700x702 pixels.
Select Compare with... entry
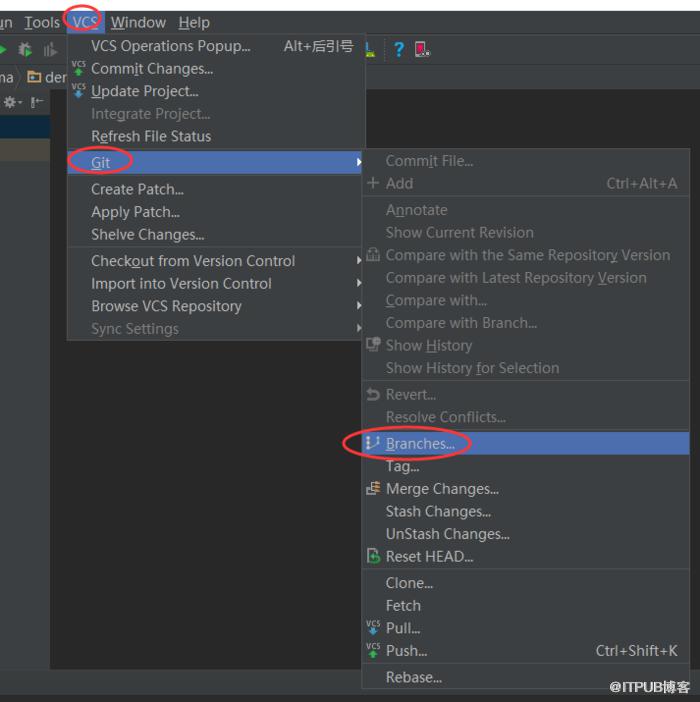tap(525, 300)
